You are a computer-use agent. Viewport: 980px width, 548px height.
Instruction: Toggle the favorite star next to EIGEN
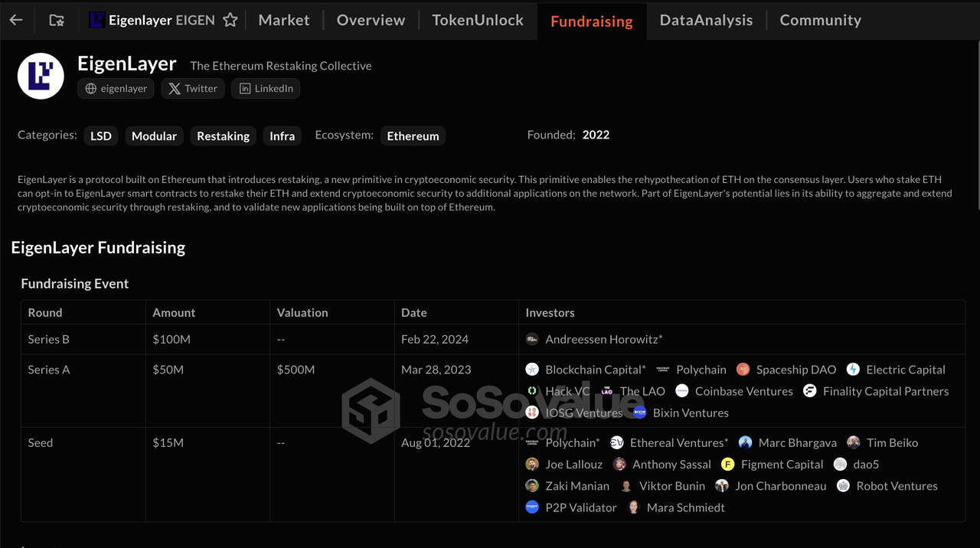(230, 21)
